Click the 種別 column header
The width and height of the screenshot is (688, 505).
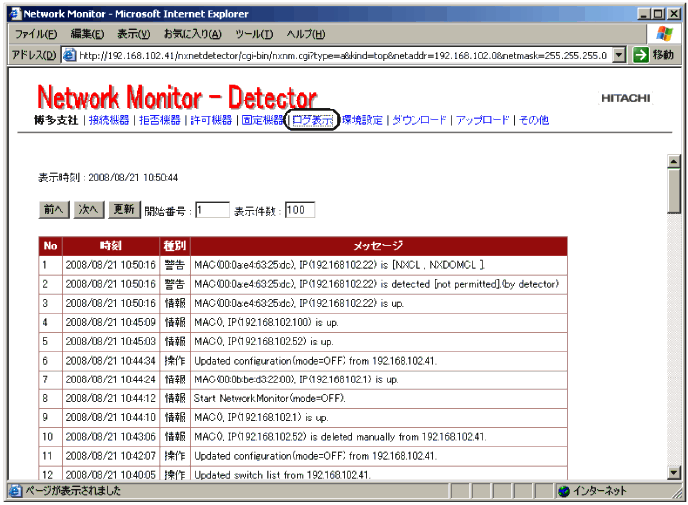pos(175,246)
